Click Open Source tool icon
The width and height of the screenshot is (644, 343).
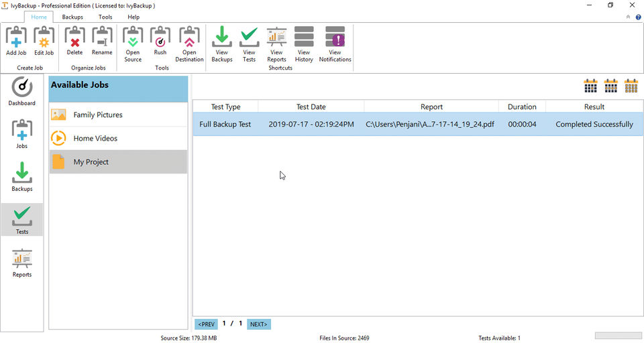coord(133,44)
